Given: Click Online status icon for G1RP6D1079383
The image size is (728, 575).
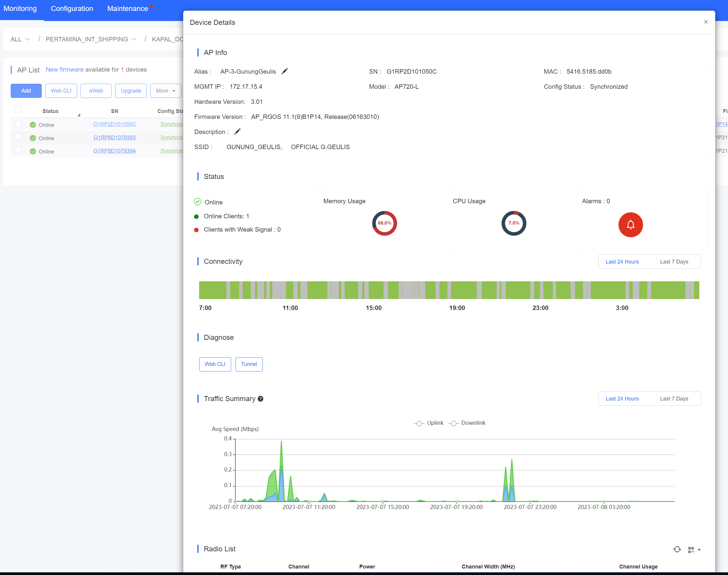Looking at the screenshot, I should click(33, 138).
